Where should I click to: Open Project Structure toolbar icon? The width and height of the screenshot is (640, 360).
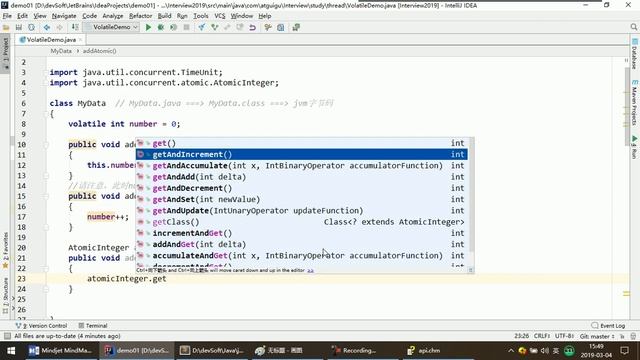pos(280,27)
